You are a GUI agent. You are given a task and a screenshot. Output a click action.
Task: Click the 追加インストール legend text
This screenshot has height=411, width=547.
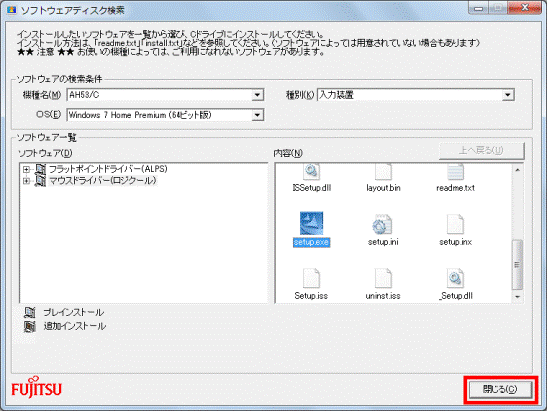(75, 327)
